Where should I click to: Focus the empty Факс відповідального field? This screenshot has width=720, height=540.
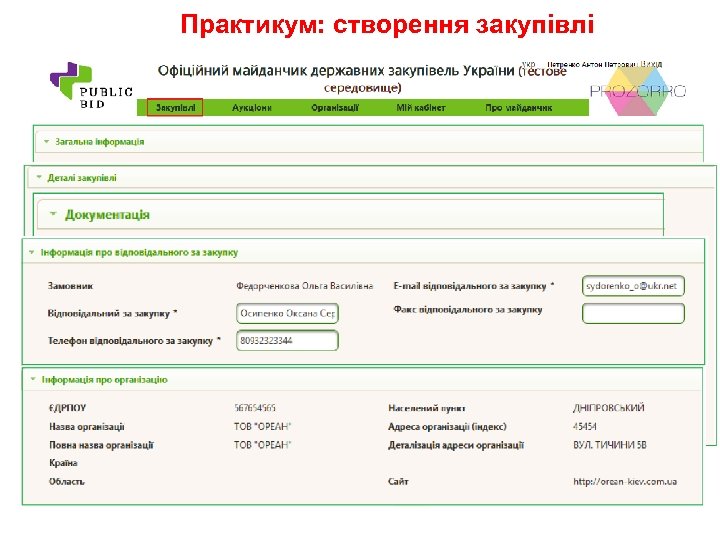click(x=633, y=313)
